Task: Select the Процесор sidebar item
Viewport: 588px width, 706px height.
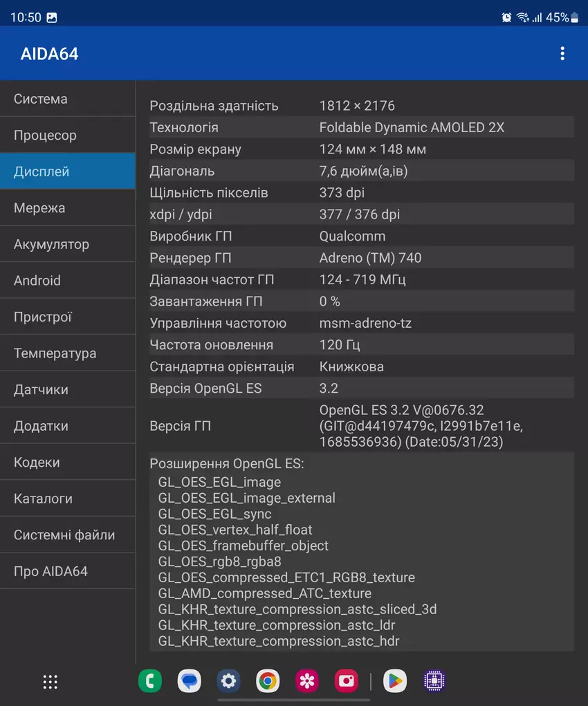Action: click(67, 136)
